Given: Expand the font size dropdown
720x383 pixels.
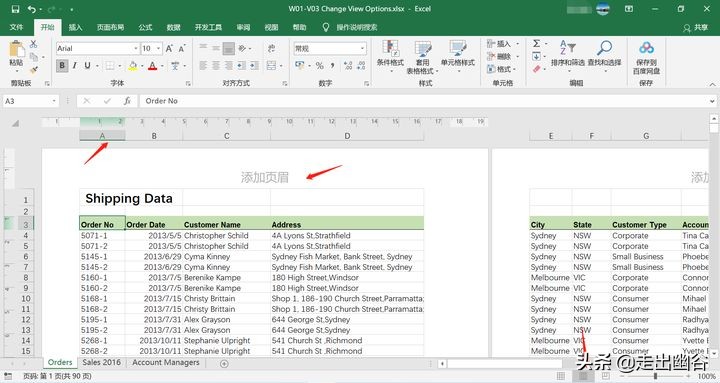Looking at the screenshot, I should coord(158,48).
